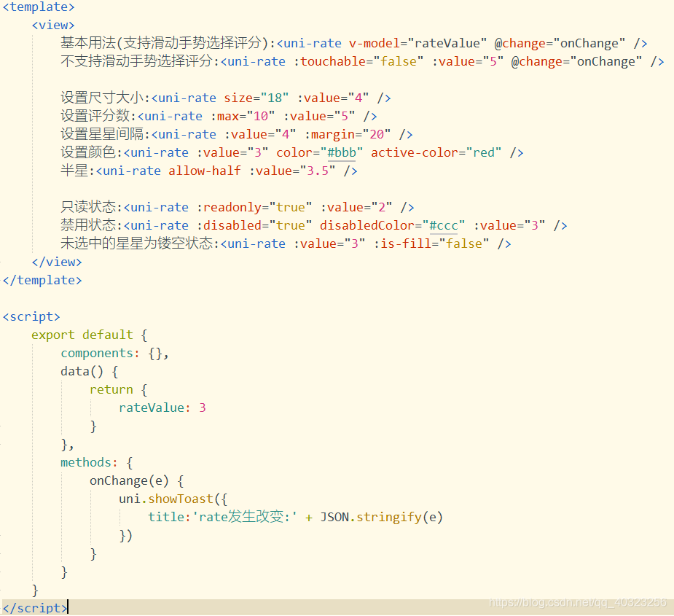Click the components: {} line
Image resolution: width=674 pixels, height=616 pixels.
coord(115,353)
